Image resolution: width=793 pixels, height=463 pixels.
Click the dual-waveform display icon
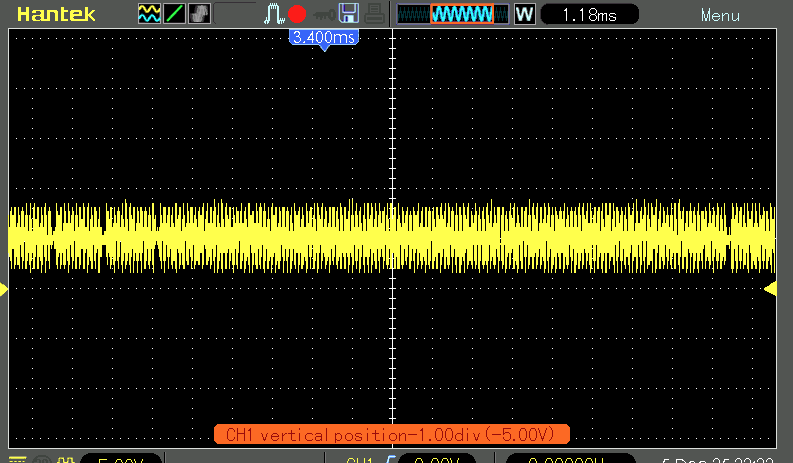(x=149, y=14)
